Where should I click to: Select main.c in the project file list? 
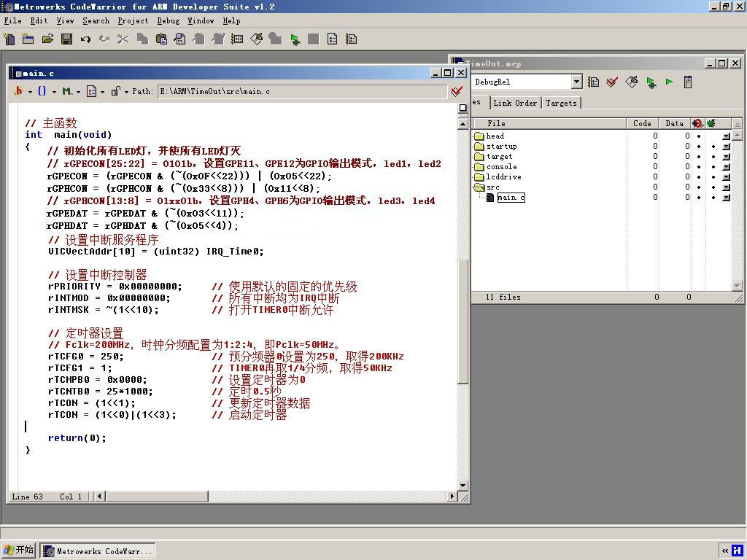(511, 198)
